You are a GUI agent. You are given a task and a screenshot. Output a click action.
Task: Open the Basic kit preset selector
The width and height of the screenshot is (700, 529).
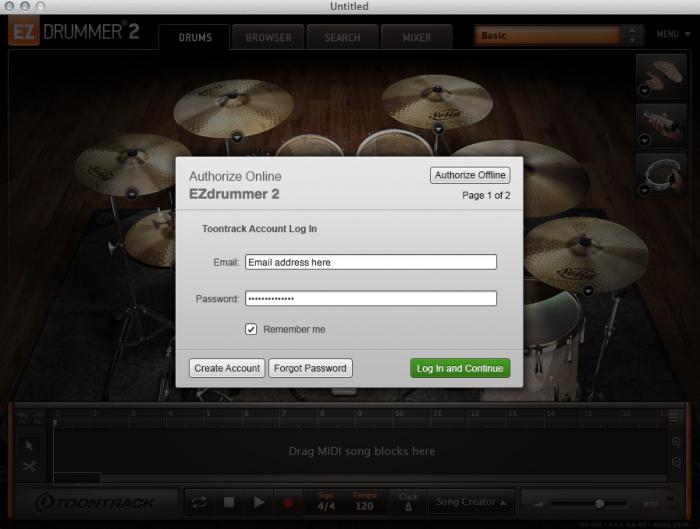[x=547, y=36]
